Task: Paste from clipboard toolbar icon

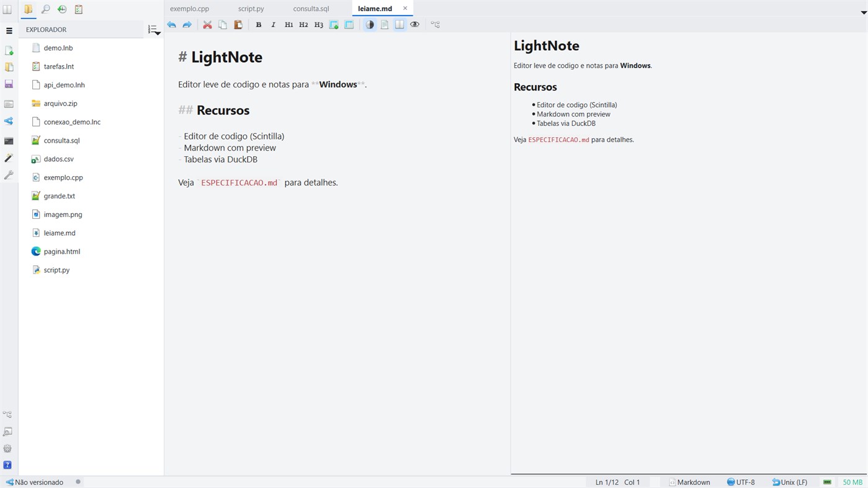Action: (238, 25)
